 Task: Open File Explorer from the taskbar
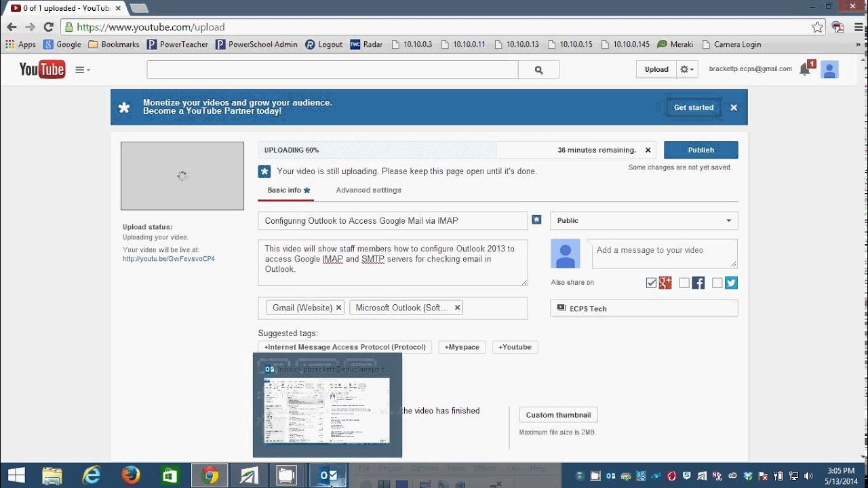[x=52, y=476]
